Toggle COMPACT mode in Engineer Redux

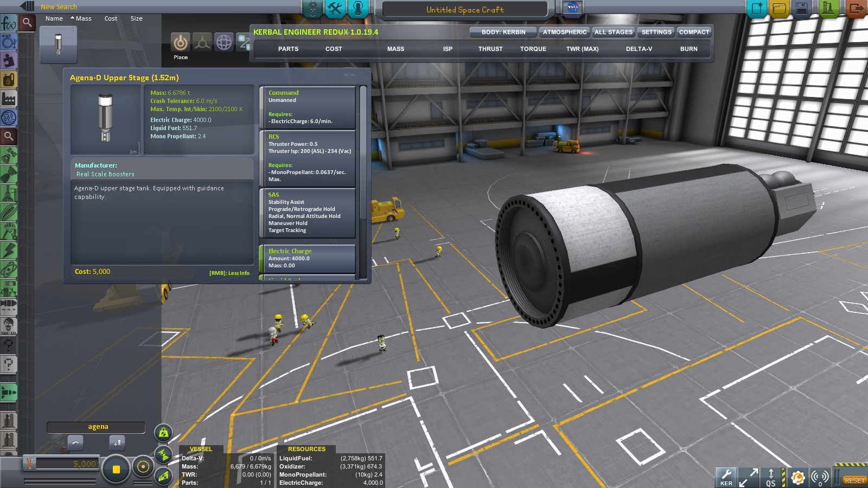(x=694, y=32)
